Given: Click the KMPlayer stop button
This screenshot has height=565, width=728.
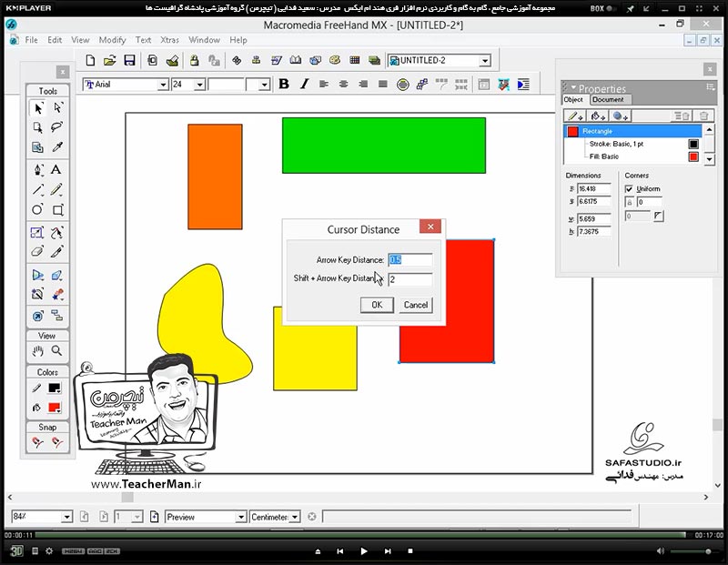Looking at the screenshot, I should tap(410, 551).
